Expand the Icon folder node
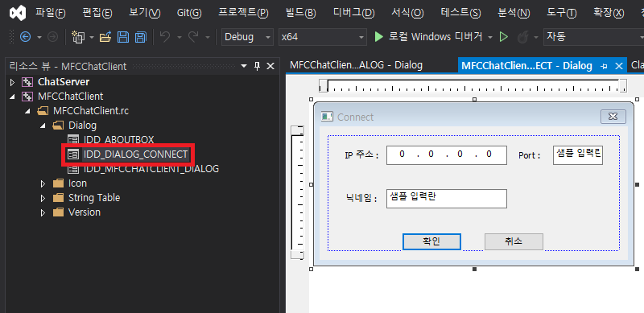 point(43,183)
